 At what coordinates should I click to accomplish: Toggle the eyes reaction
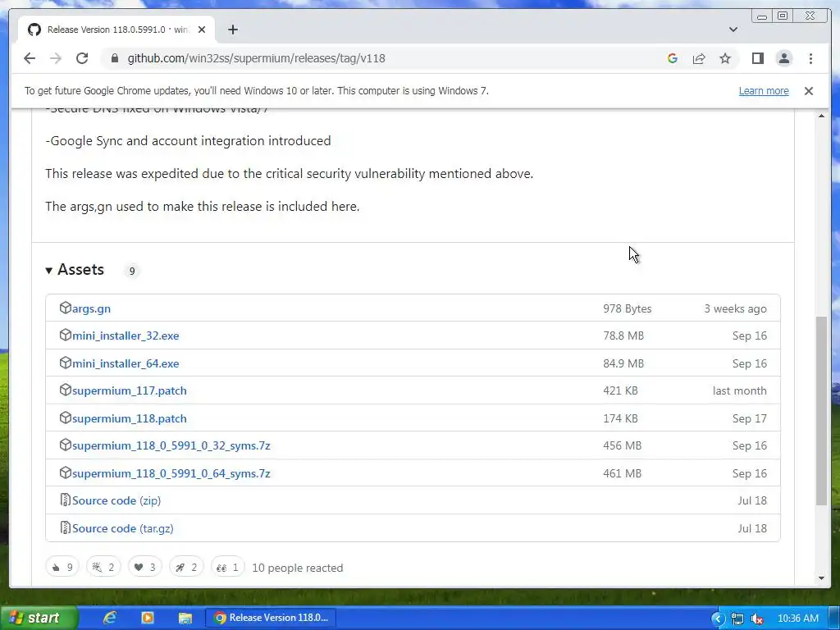pos(228,567)
